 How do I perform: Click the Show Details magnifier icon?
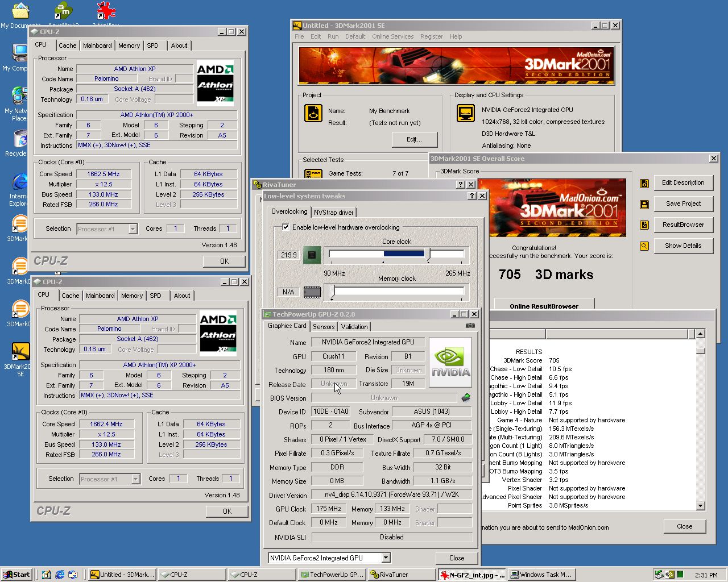(x=644, y=246)
